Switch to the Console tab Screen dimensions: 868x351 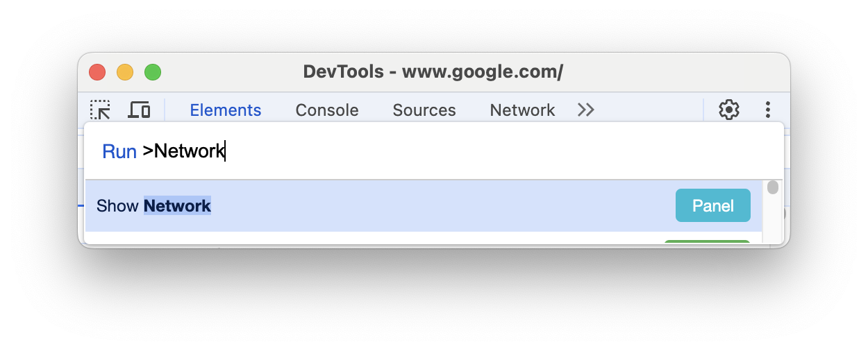coord(327,110)
